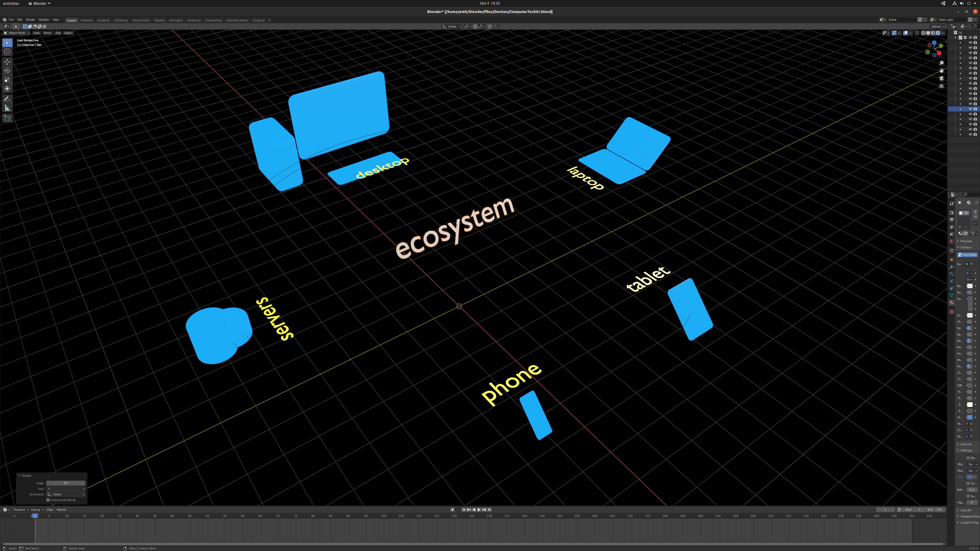The height and width of the screenshot is (551, 980).
Task: Click the Marker menu in timeline
Action: (x=61, y=510)
